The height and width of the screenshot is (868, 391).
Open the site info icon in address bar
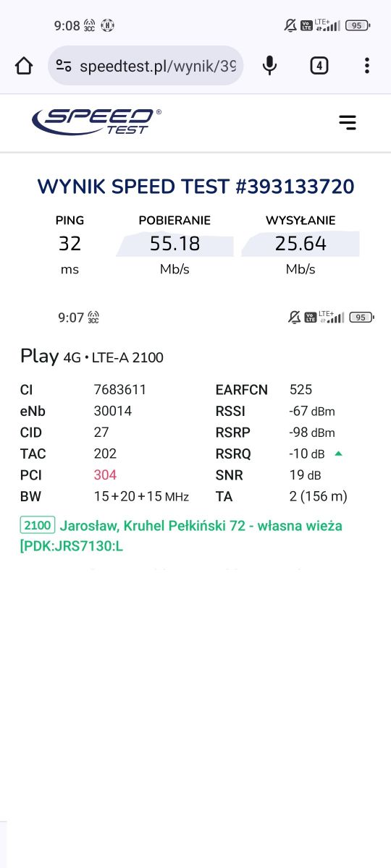64,66
